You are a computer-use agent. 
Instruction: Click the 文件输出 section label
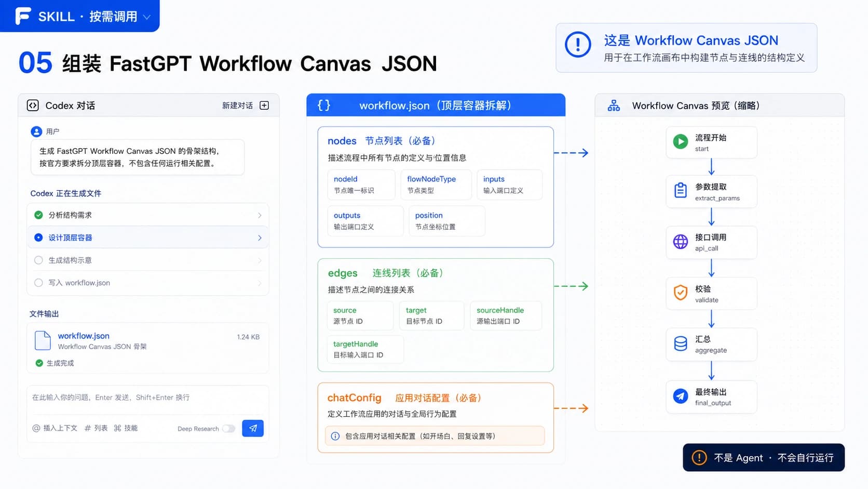(x=44, y=314)
